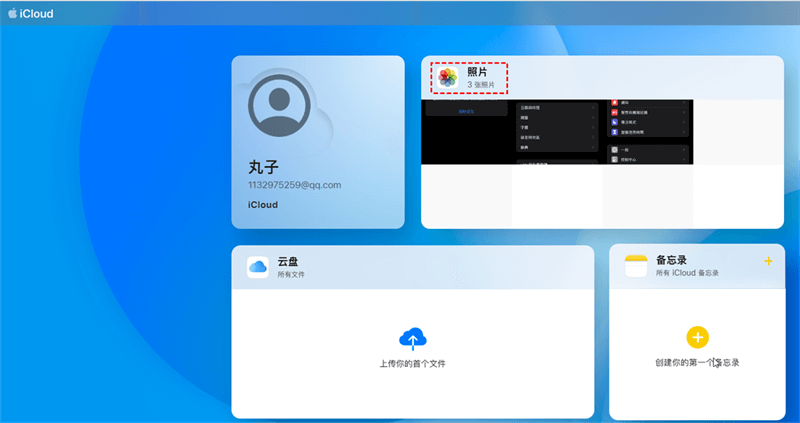Click the profile avatar picture
The image size is (800, 423).
279,106
